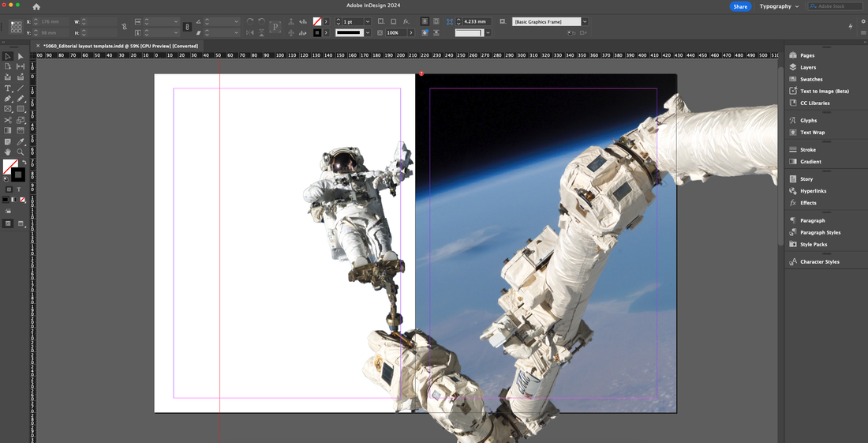The height and width of the screenshot is (443, 868).
Task: Open the Pages panel
Action: [x=806, y=55]
